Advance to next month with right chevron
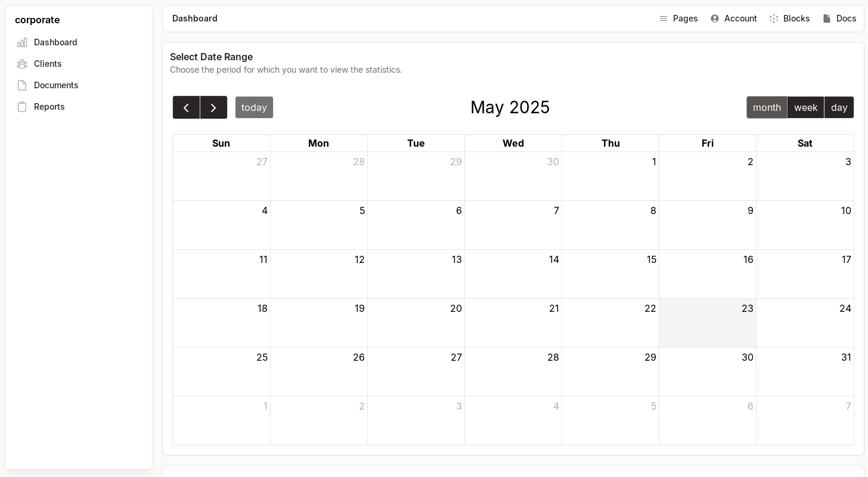The width and height of the screenshot is (868, 477). tap(213, 107)
